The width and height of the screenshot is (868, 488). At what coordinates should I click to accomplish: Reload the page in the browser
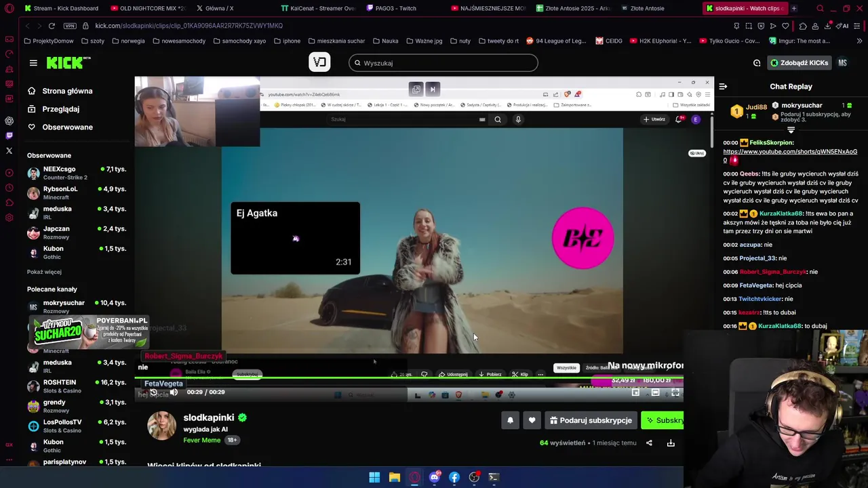pos(52,26)
